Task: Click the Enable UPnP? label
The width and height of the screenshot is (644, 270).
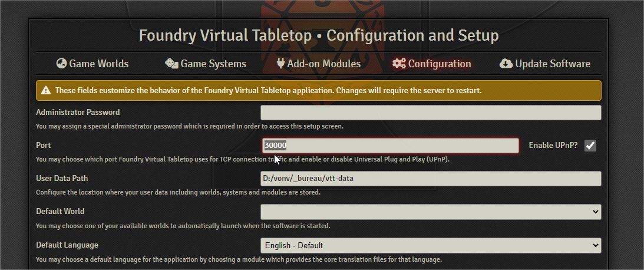Action: point(553,145)
